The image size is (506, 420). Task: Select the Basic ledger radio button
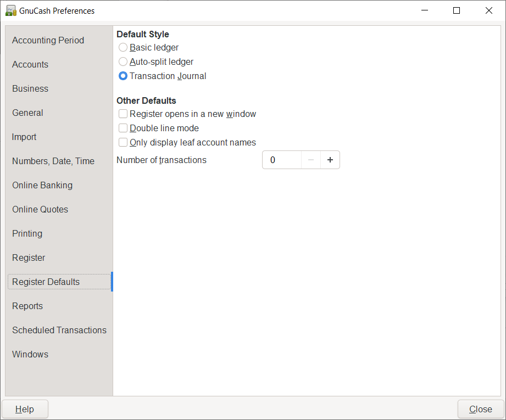(x=123, y=48)
